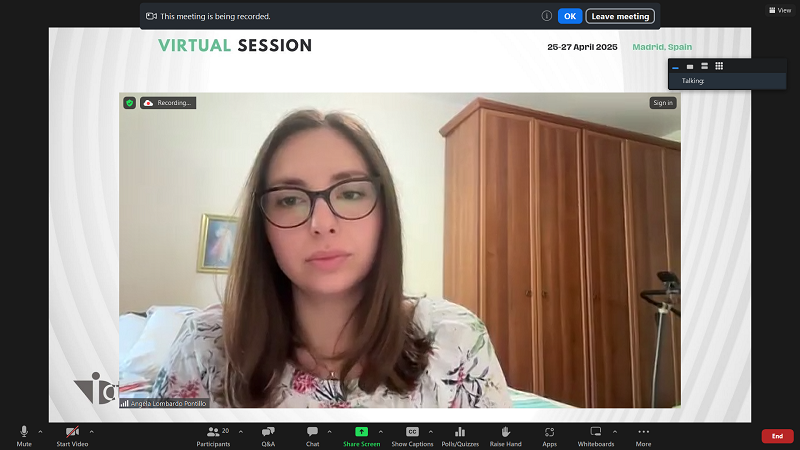Open the Q&A panel

[x=268, y=432]
